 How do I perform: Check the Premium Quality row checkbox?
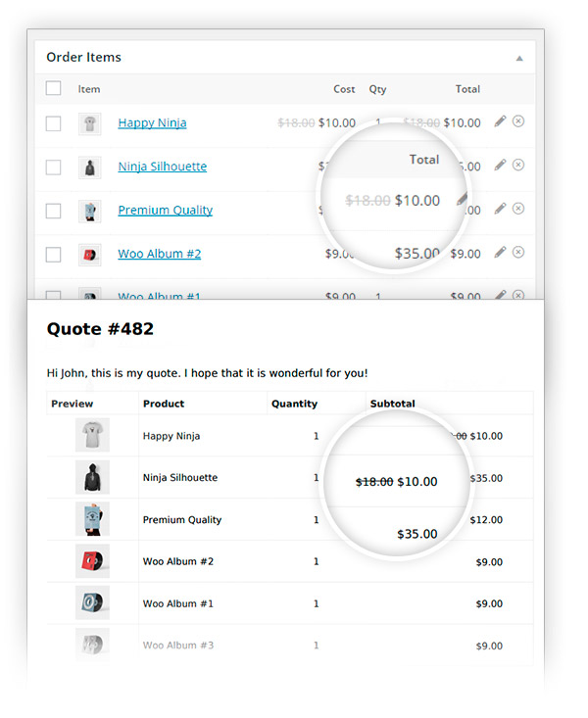[53, 212]
